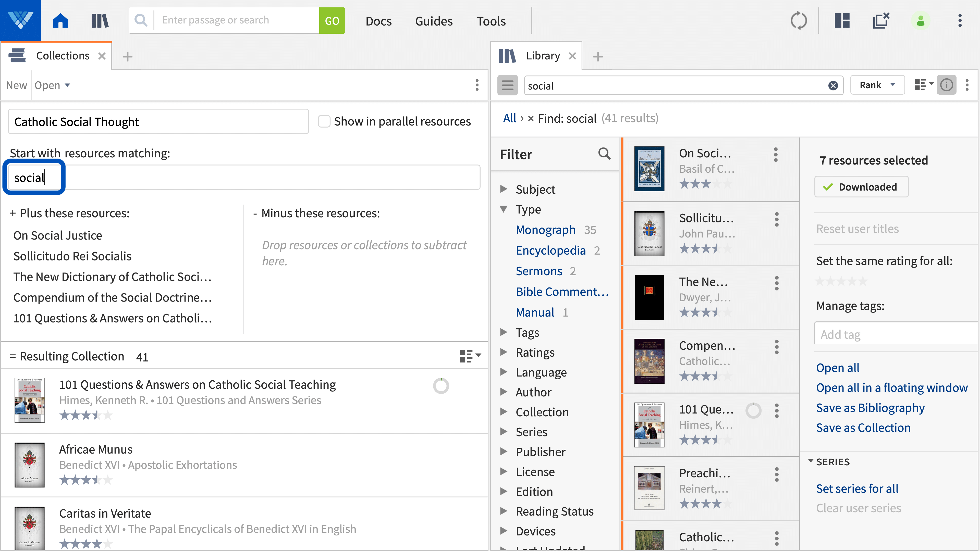Open the Resulting Collection view dropdown

pos(470,356)
